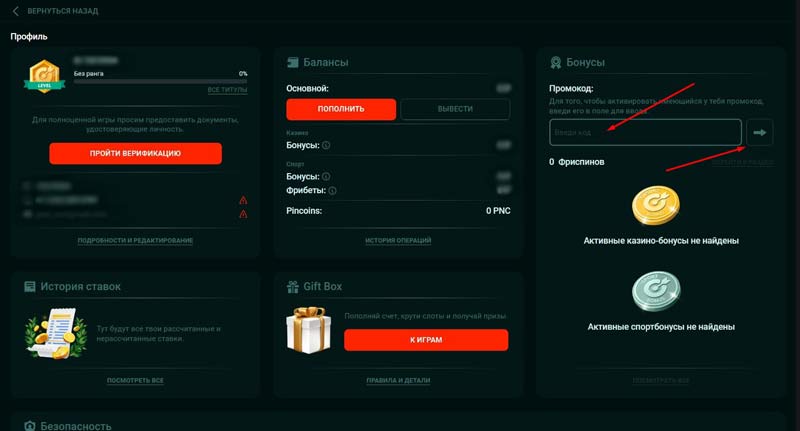Open История операций link

point(398,240)
